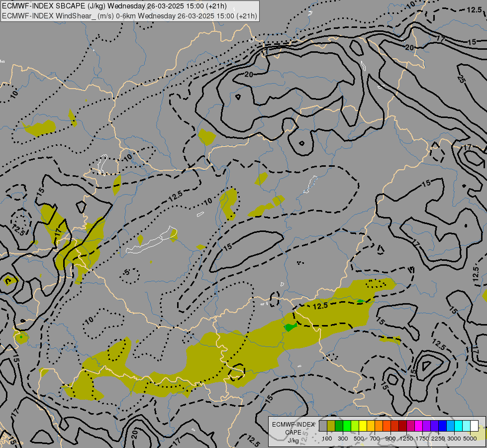Screen dimensions: 487x448
Task: Click the word CAPE in legend
Action: pos(293,433)
